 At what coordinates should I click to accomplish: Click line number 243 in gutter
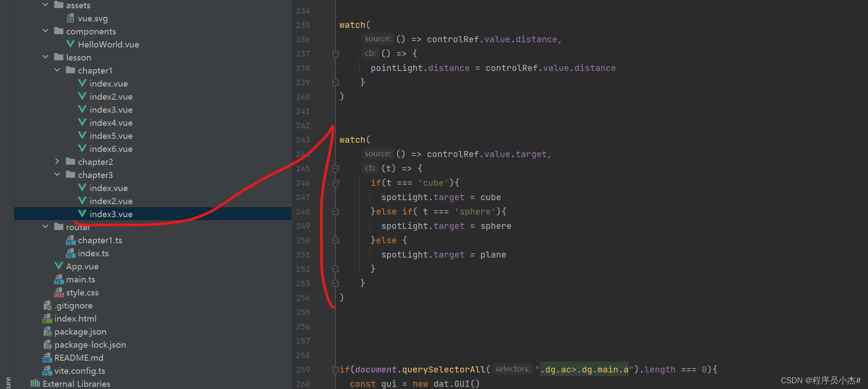[x=303, y=140]
